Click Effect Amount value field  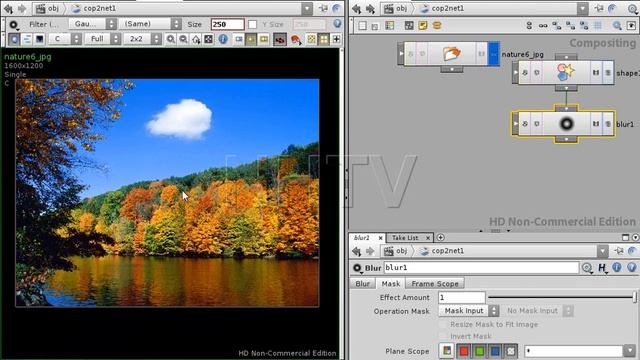coord(462,297)
